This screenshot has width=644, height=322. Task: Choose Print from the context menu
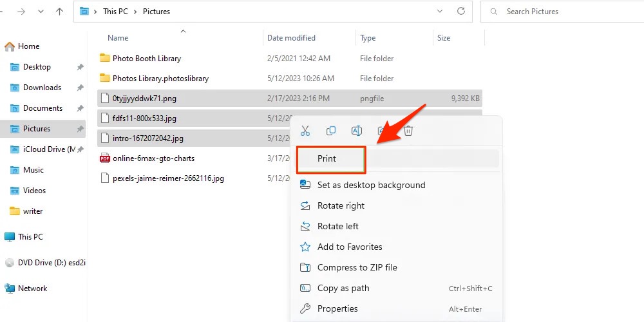coord(327,158)
